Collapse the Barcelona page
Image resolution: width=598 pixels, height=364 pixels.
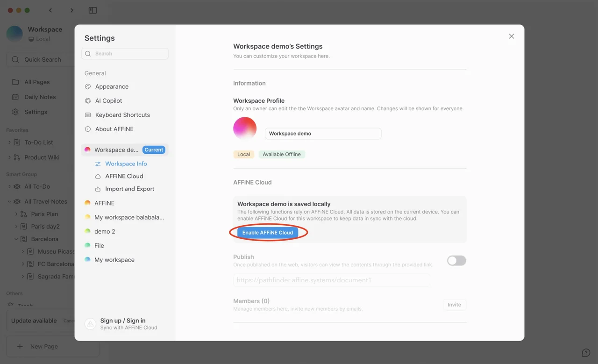tap(16, 239)
